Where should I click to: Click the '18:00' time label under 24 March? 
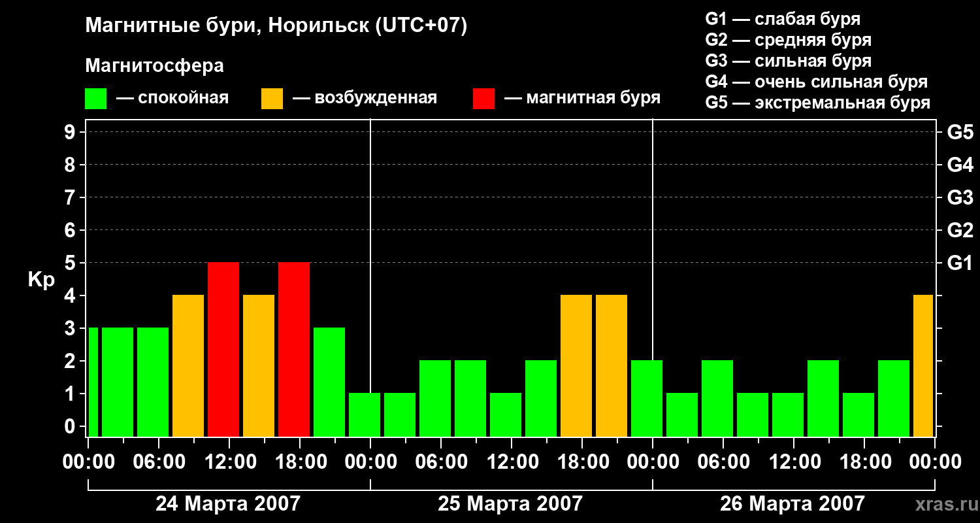(x=300, y=463)
